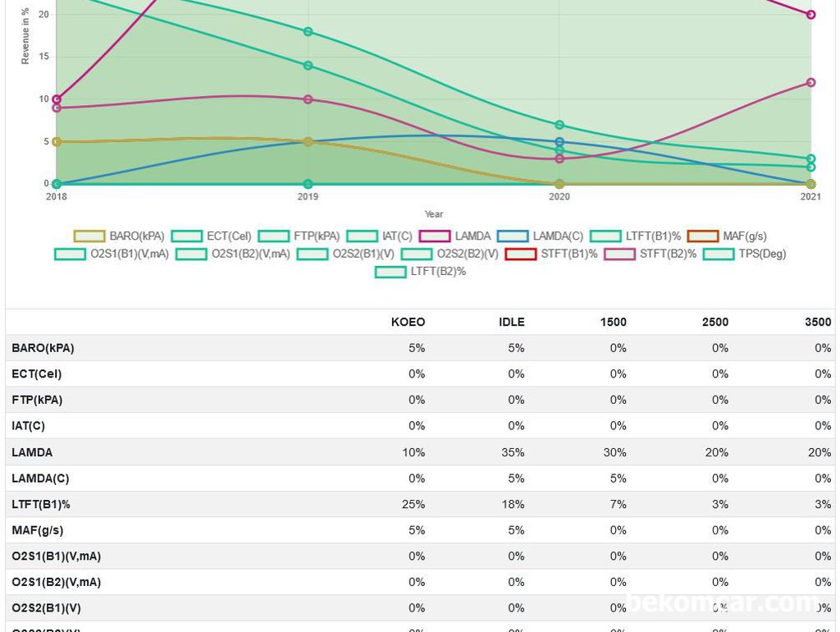Select the MAF(g/s) row label
The height and width of the screenshot is (632, 840).
(x=38, y=530)
